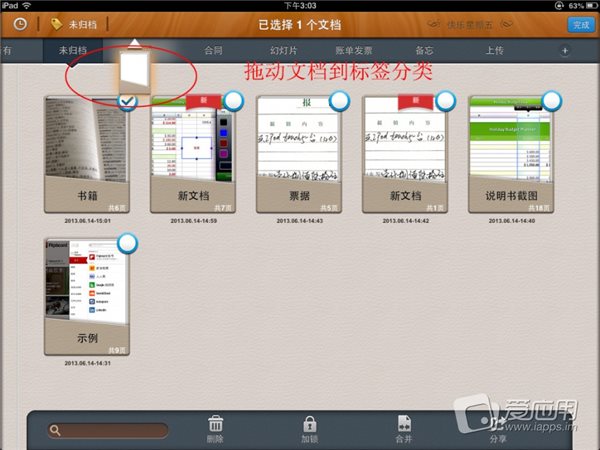The image size is (600, 450).
Task: Select the 示例 document circle
Action: point(127,244)
